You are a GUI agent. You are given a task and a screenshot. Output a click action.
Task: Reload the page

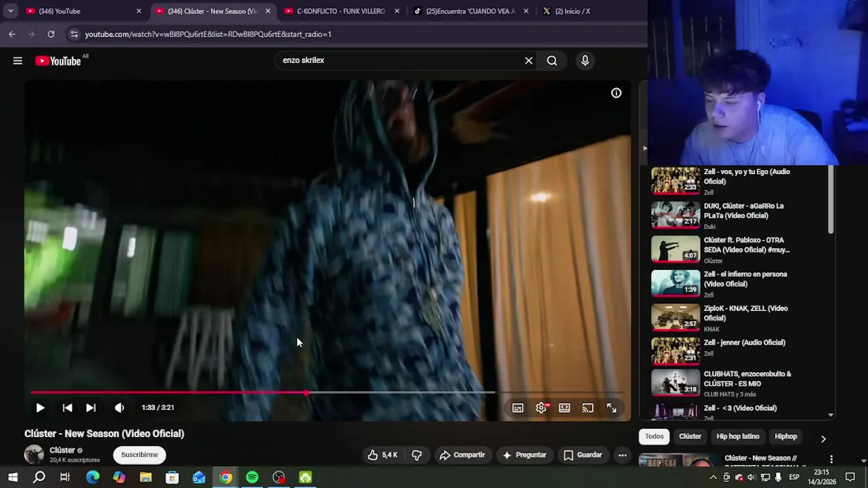[x=51, y=34]
